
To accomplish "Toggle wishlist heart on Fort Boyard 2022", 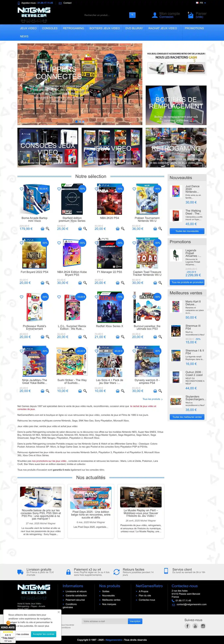I will click(21, 243).
